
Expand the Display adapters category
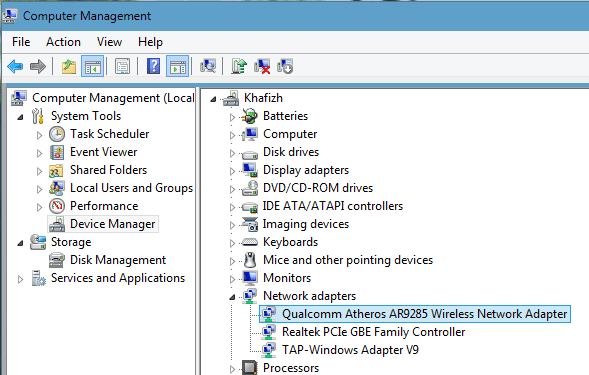click(x=232, y=171)
